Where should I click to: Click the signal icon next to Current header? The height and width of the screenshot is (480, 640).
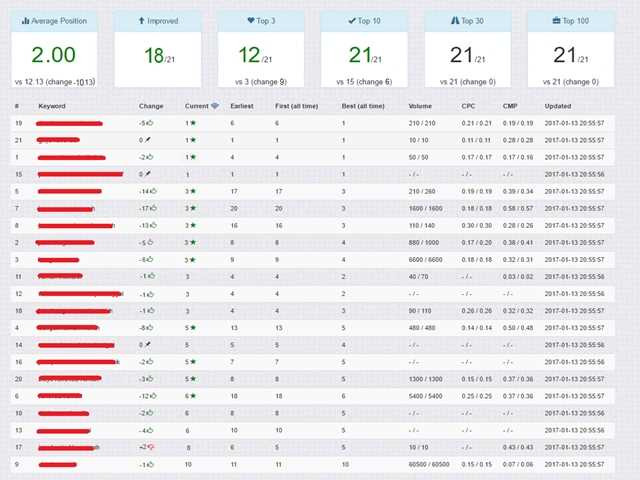click(215, 105)
